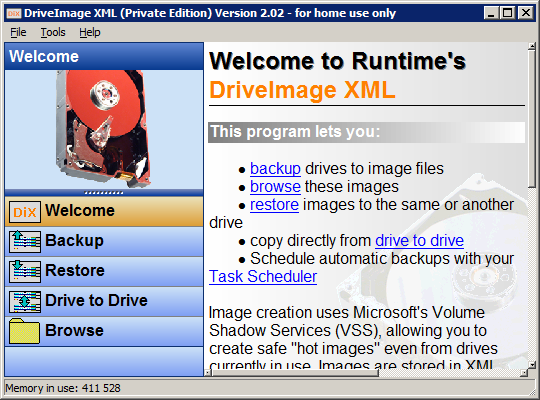
Task: Follow the 'drive to drive' hyperlink
Action: (419, 240)
